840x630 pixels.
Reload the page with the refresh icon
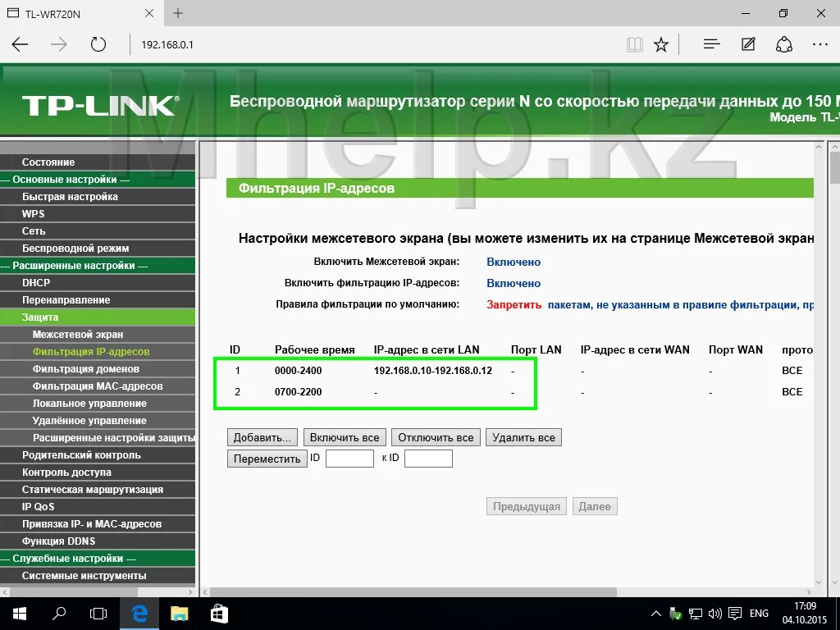(x=98, y=44)
